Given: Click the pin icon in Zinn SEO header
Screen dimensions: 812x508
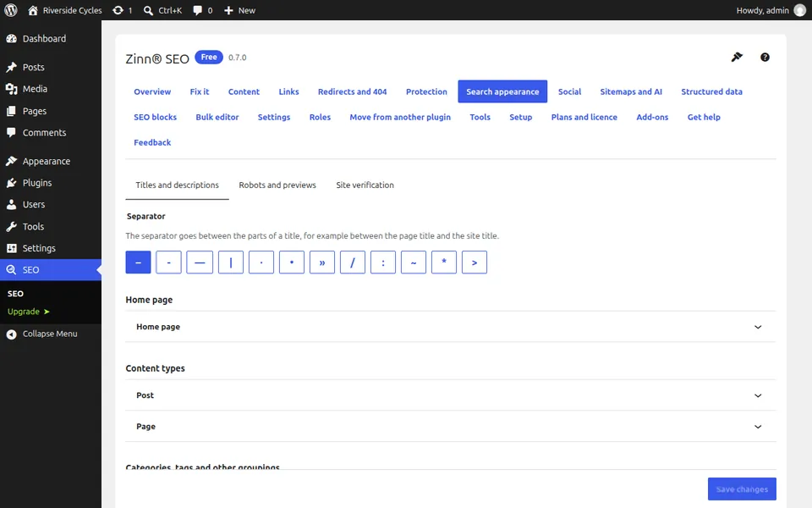Looking at the screenshot, I should (x=737, y=57).
